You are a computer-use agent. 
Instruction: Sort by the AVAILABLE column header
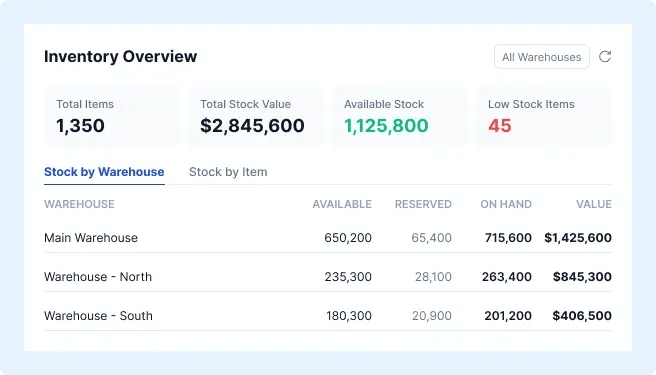click(342, 204)
